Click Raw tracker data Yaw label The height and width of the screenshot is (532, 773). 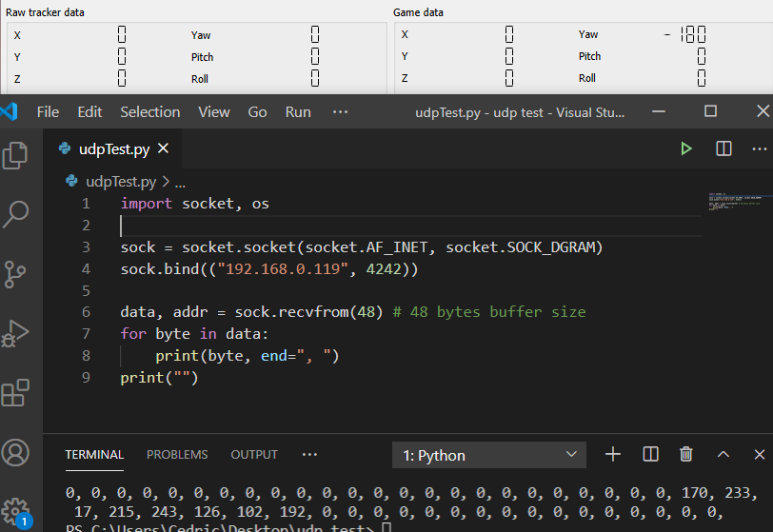[201, 35]
